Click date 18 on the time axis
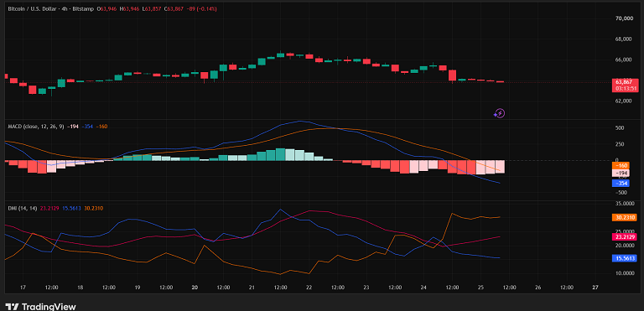The image size is (644, 311). pyautogui.click(x=80, y=288)
